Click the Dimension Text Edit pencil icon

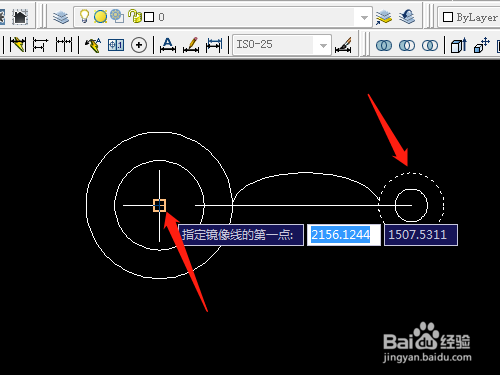(191, 45)
